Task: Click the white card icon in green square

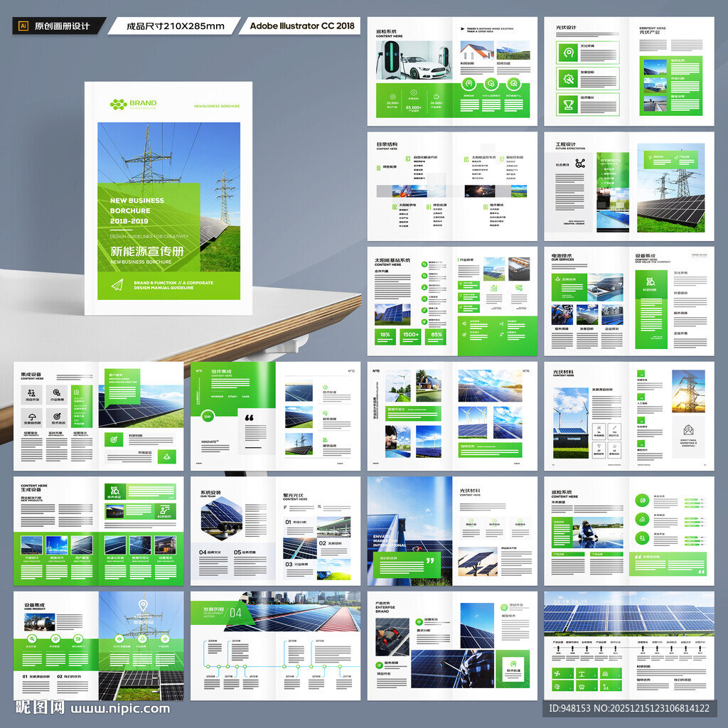Action: (513, 665)
